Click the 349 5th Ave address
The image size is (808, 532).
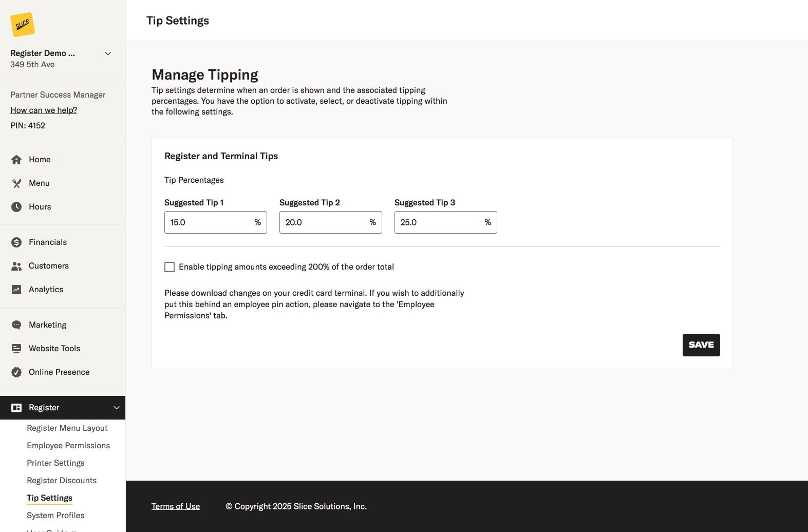click(x=32, y=65)
